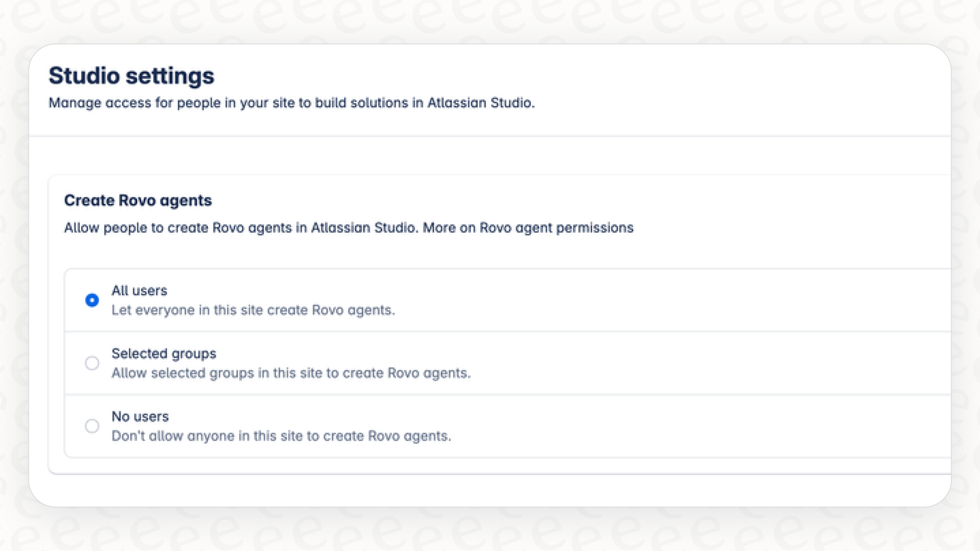Click blank space right of All users row

coord(700,300)
